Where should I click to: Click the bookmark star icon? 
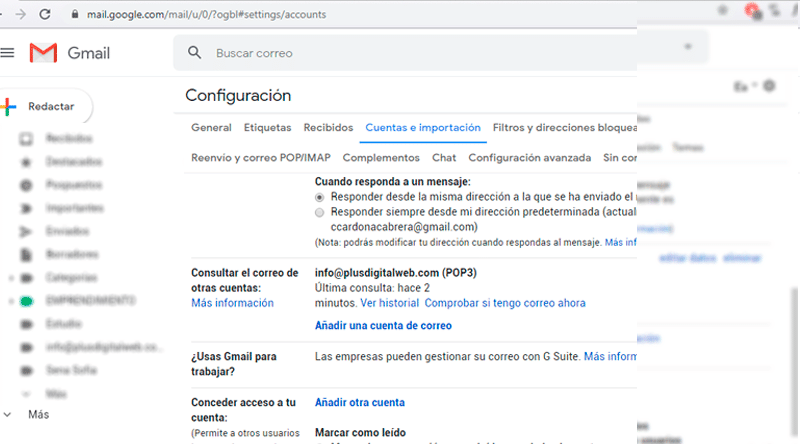pyautogui.click(x=722, y=10)
